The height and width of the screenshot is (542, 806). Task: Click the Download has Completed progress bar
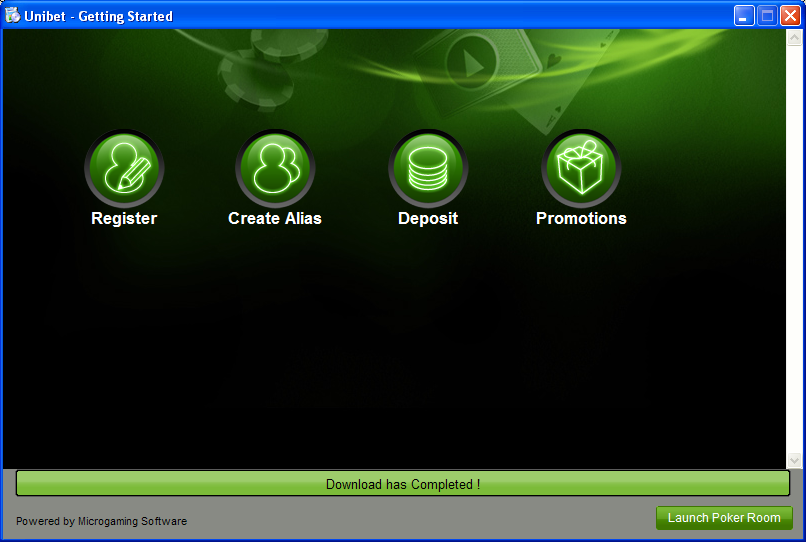point(402,483)
